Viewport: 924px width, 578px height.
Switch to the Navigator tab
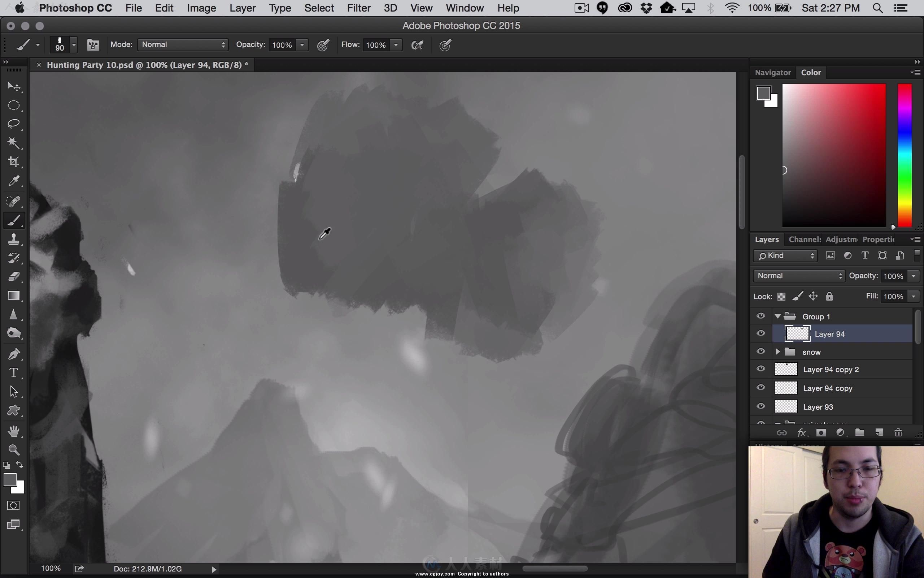(x=773, y=73)
